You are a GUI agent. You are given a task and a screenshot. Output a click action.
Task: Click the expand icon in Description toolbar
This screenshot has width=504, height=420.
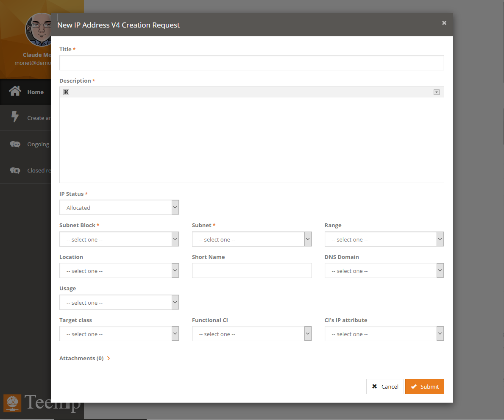(x=66, y=92)
